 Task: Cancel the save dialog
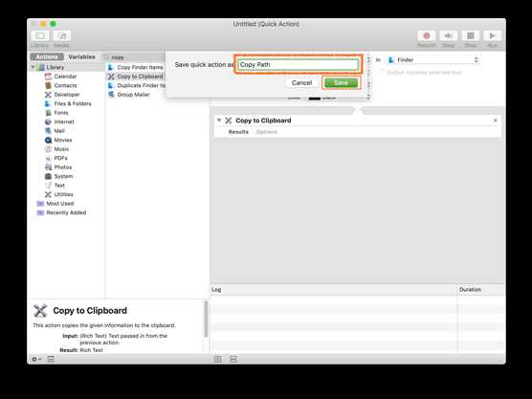pos(301,83)
